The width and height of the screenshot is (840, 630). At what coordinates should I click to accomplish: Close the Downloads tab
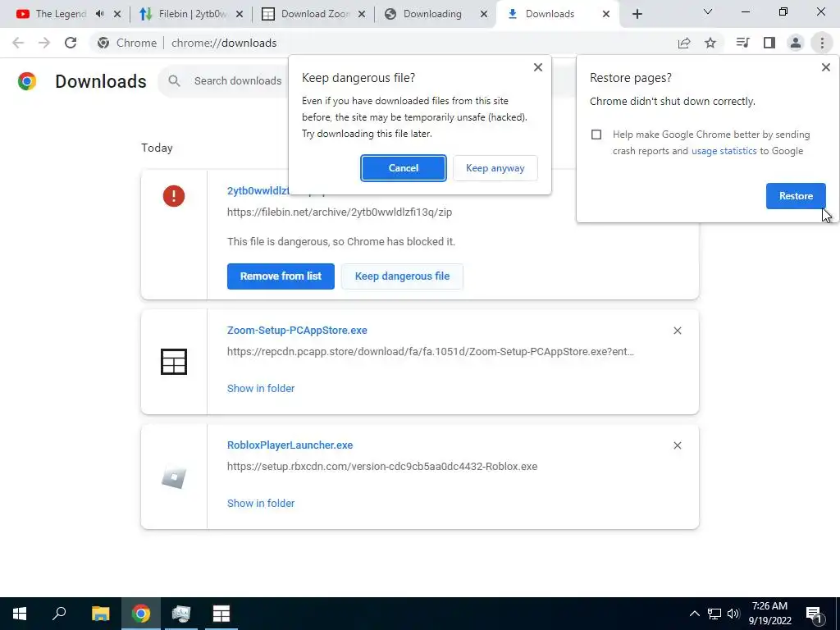(606, 14)
